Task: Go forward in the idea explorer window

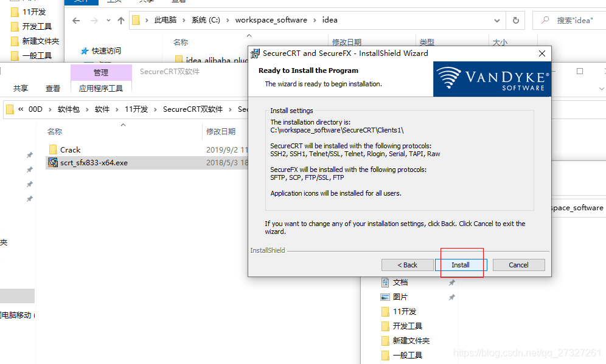Action: point(94,21)
